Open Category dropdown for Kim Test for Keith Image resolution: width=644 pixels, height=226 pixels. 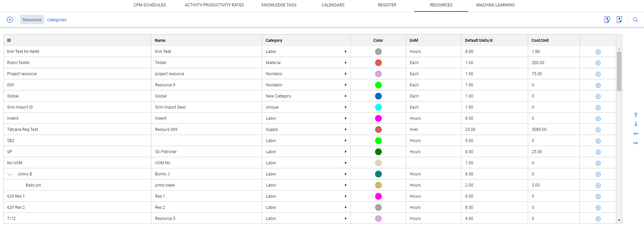tap(345, 52)
